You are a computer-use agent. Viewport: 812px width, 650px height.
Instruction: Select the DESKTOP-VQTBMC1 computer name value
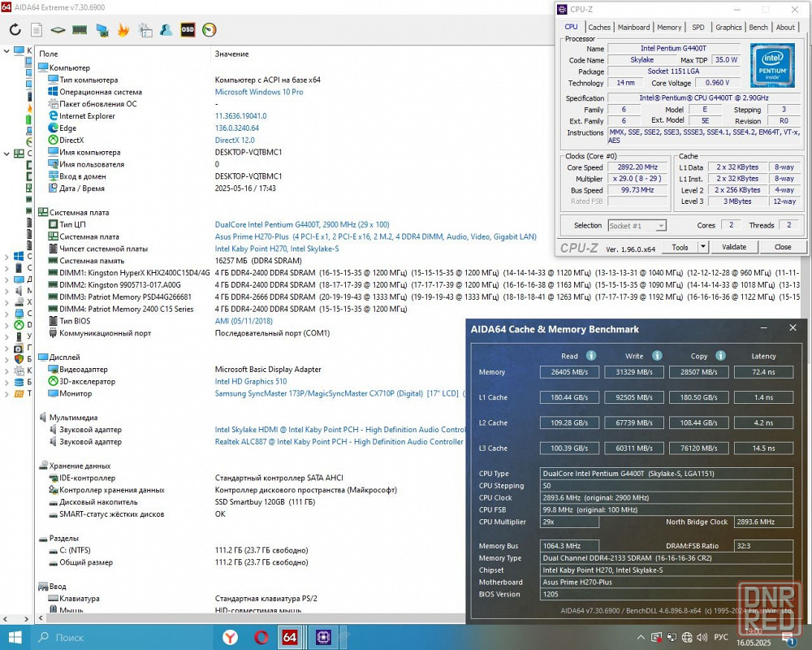tap(248, 153)
